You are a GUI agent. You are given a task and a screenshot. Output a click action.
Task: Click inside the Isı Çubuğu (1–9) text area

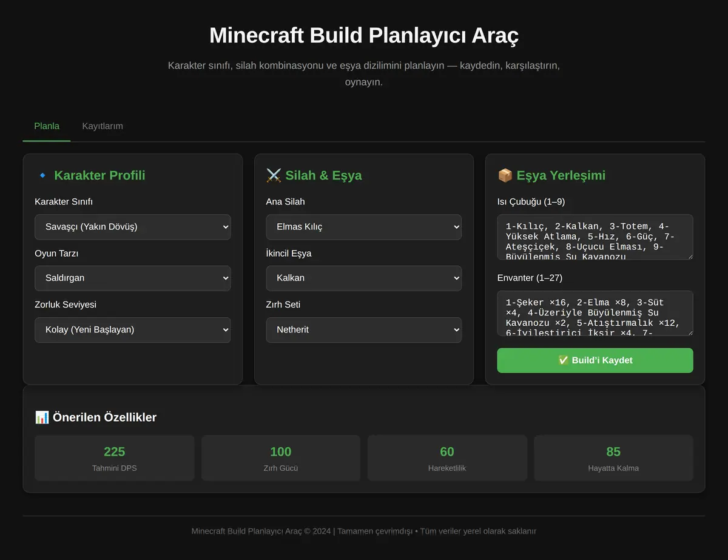[x=595, y=237]
